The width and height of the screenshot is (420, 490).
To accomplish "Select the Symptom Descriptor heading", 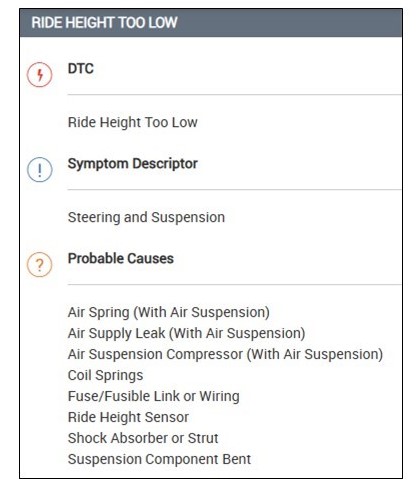I will (x=133, y=164).
